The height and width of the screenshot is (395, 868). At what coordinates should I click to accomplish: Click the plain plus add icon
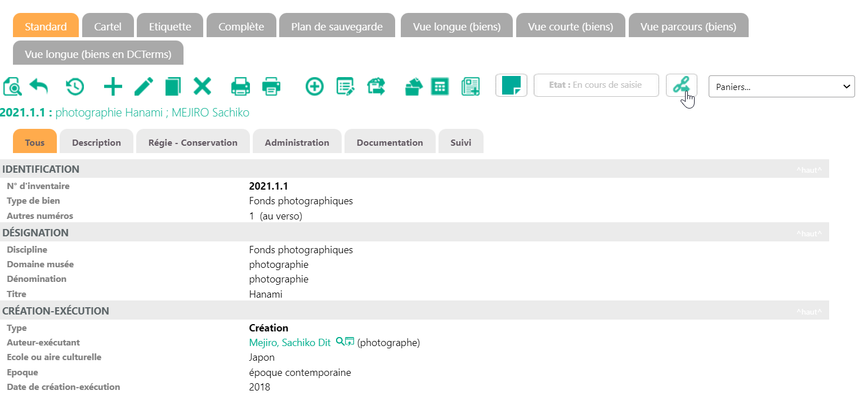(113, 87)
